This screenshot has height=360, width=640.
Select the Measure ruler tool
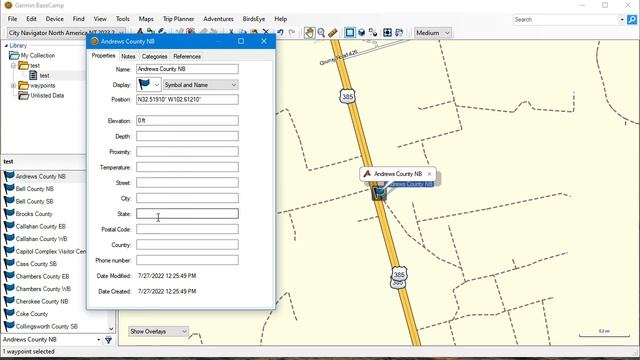333,33
